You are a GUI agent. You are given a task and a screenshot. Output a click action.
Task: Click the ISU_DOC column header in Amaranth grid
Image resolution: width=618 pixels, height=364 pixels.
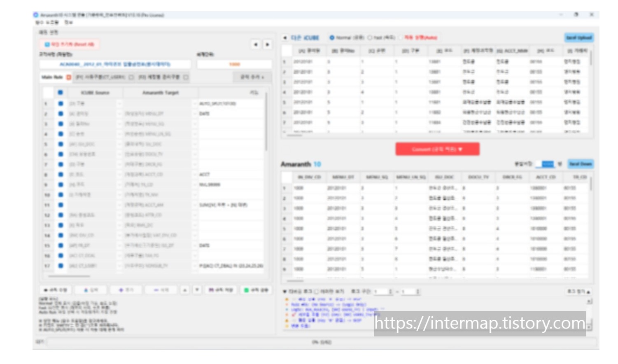click(444, 177)
